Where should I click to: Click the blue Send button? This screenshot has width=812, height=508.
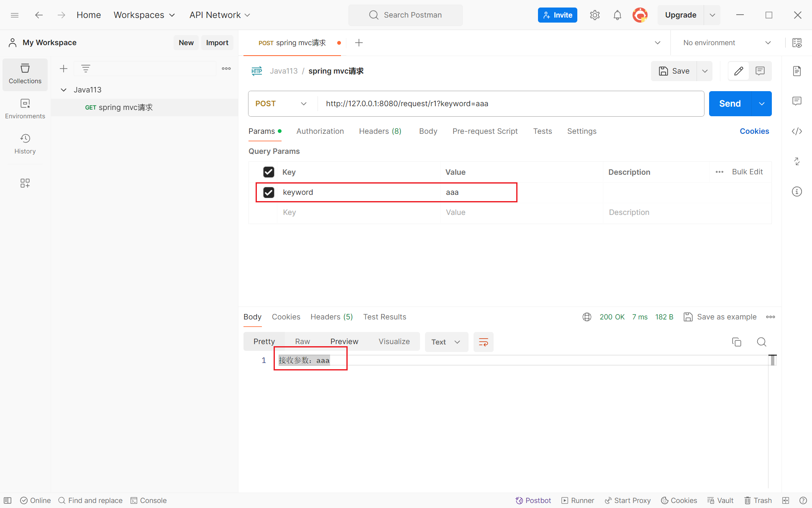point(730,104)
